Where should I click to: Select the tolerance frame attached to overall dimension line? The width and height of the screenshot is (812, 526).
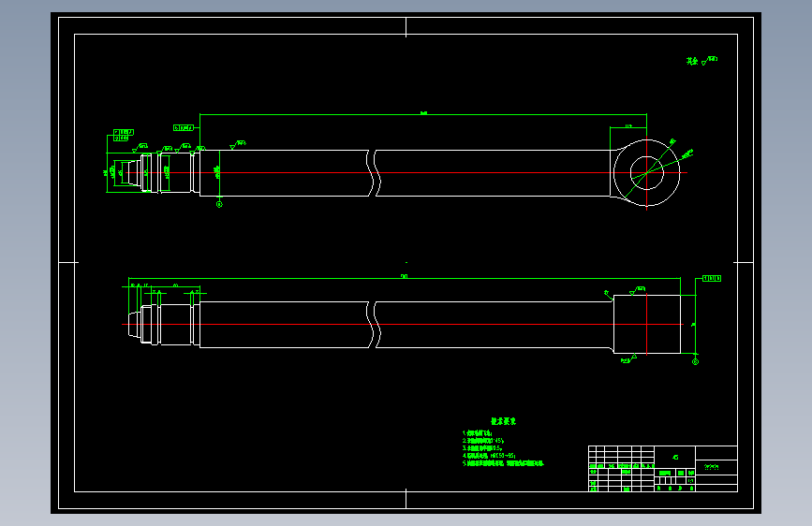point(184,128)
